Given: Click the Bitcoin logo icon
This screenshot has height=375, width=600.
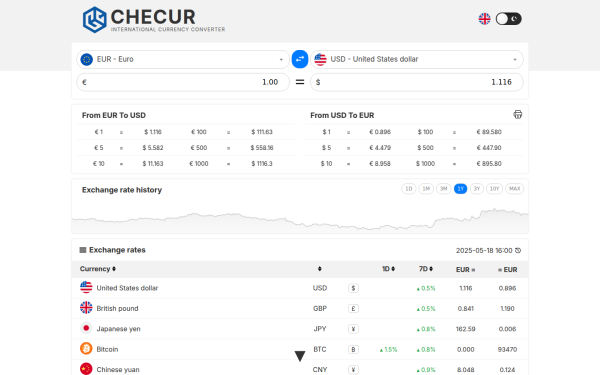Looking at the screenshot, I should tap(86, 349).
